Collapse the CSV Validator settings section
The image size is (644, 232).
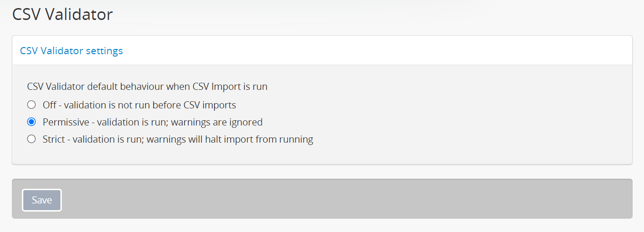click(x=71, y=51)
